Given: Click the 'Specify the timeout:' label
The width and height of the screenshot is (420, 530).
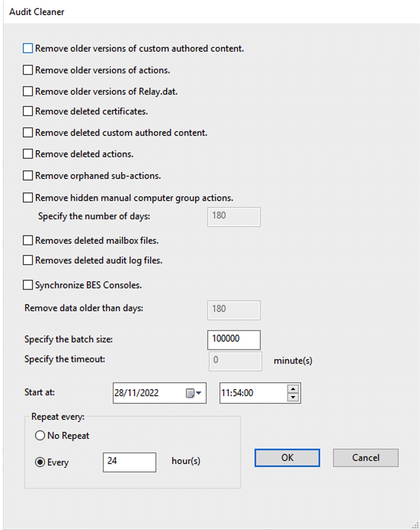Looking at the screenshot, I should (65, 359).
